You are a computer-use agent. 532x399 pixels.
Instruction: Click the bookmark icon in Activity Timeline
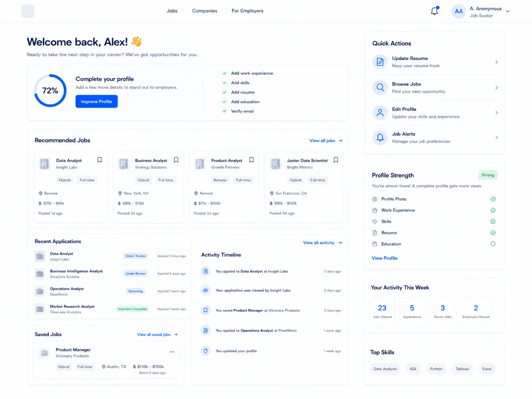pos(206,310)
